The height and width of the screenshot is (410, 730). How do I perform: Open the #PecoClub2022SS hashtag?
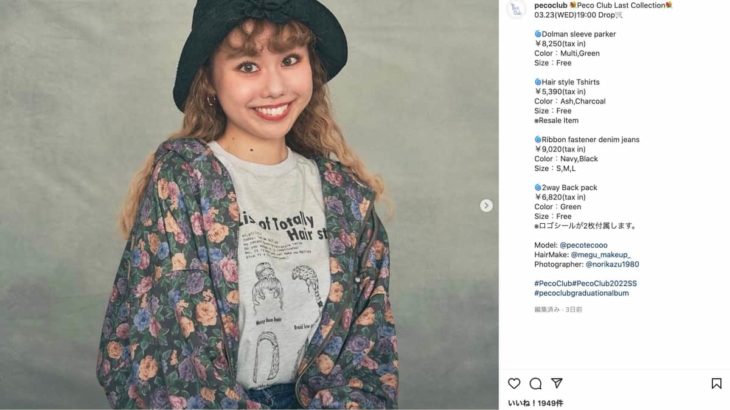pyautogui.click(x=607, y=284)
